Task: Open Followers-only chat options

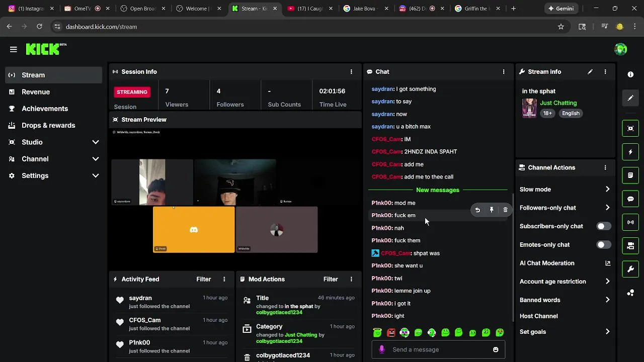Action: (565, 208)
